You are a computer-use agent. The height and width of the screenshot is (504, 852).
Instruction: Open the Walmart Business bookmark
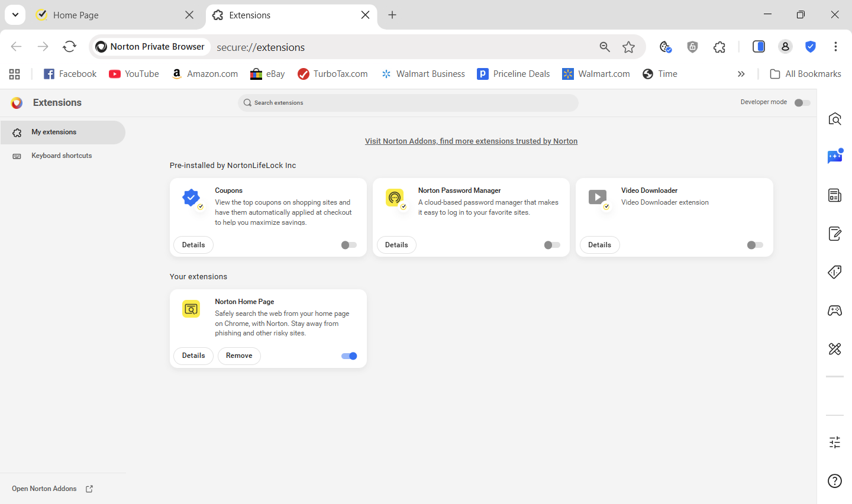[423, 74]
